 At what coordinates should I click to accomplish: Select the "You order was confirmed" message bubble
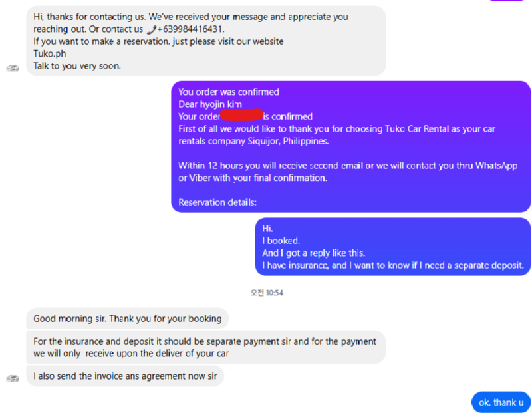point(351,147)
